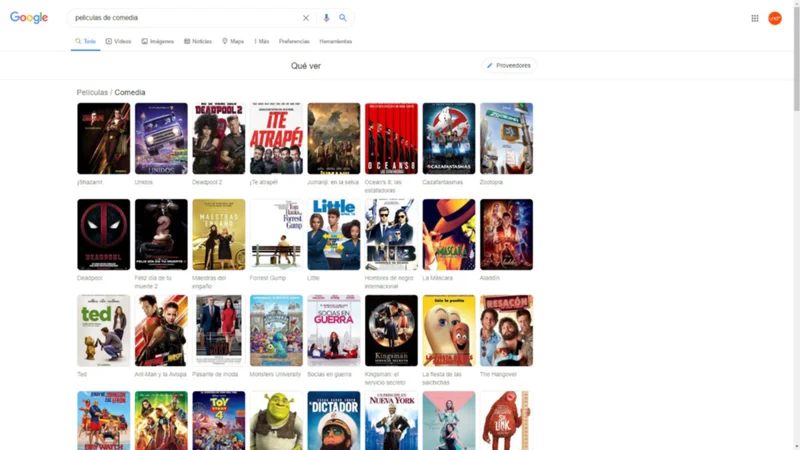This screenshot has height=450, width=800.
Task: Open Monsters University poster
Action: coord(276,331)
